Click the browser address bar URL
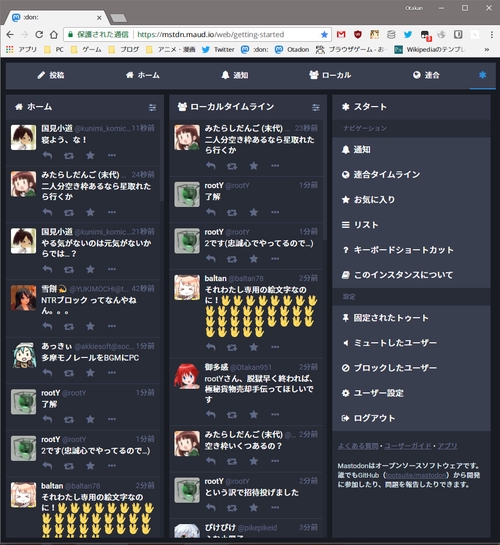The width and height of the screenshot is (500, 545). (x=211, y=34)
